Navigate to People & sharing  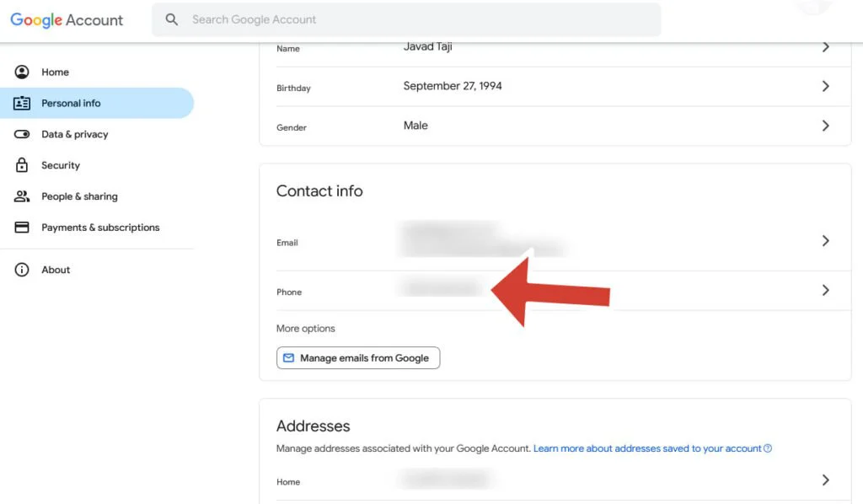click(79, 196)
